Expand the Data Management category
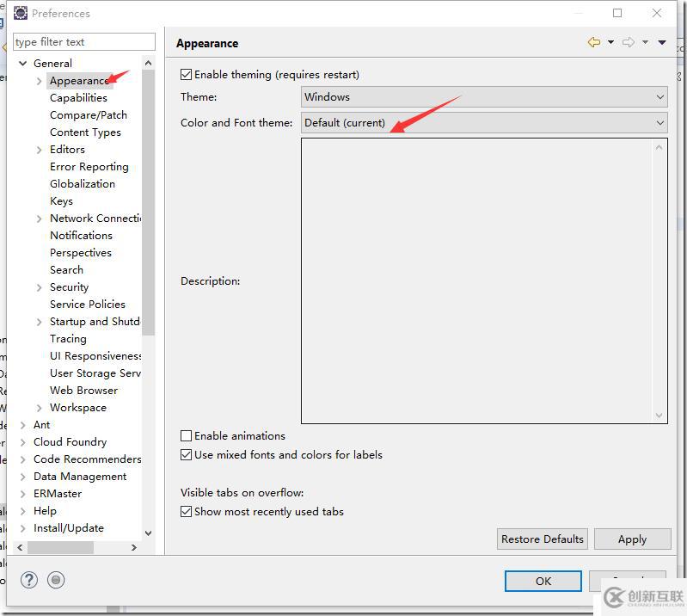687x616 pixels. 22,477
